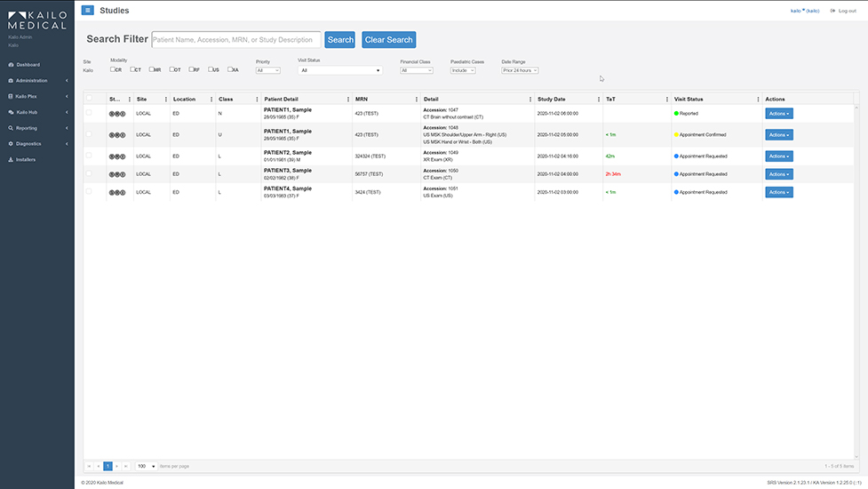The image size is (868, 489).
Task: Click the Log out link
Action: click(x=843, y=11)
